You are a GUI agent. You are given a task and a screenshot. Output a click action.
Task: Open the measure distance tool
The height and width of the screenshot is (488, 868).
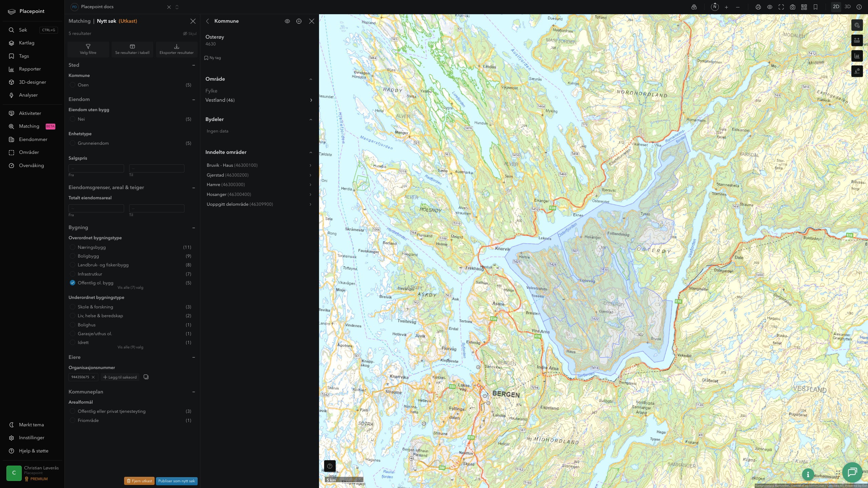857,40
